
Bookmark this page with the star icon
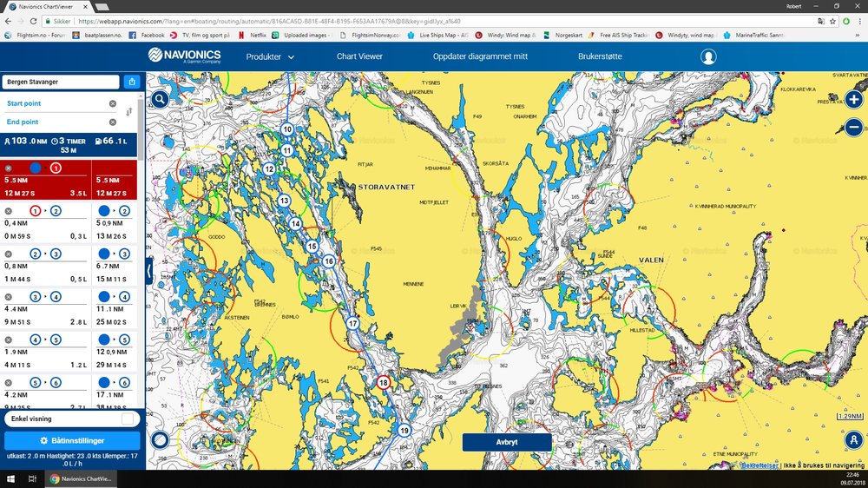pyautogui.click(x=832, y=21)
